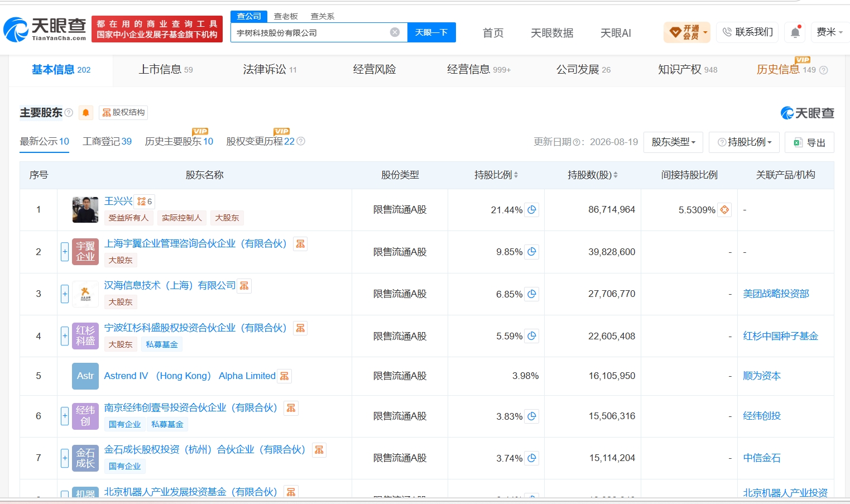Open 股东类型 filter dropdown
850x504 pixels.
(673, 142)
